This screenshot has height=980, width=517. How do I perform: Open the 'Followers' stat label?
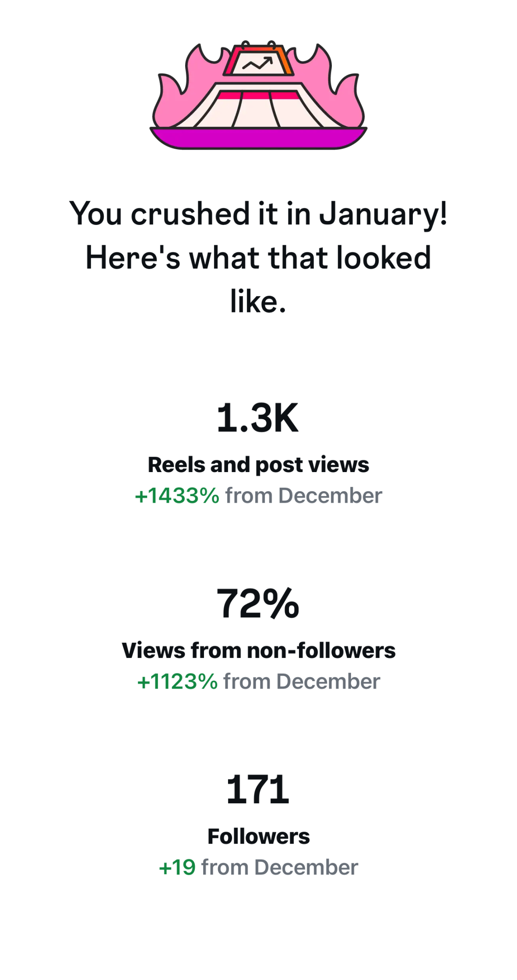258,836
